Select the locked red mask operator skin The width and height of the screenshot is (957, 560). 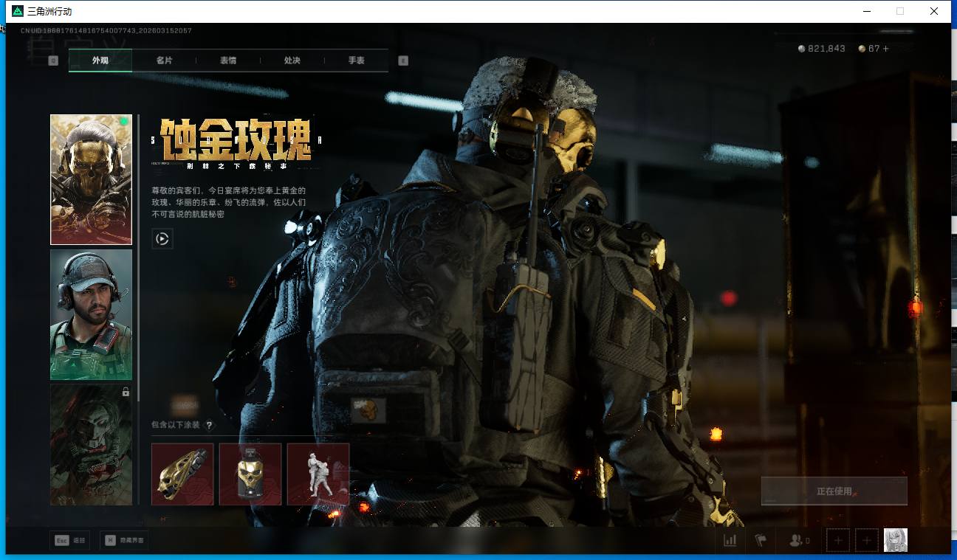tap(91, 444)
